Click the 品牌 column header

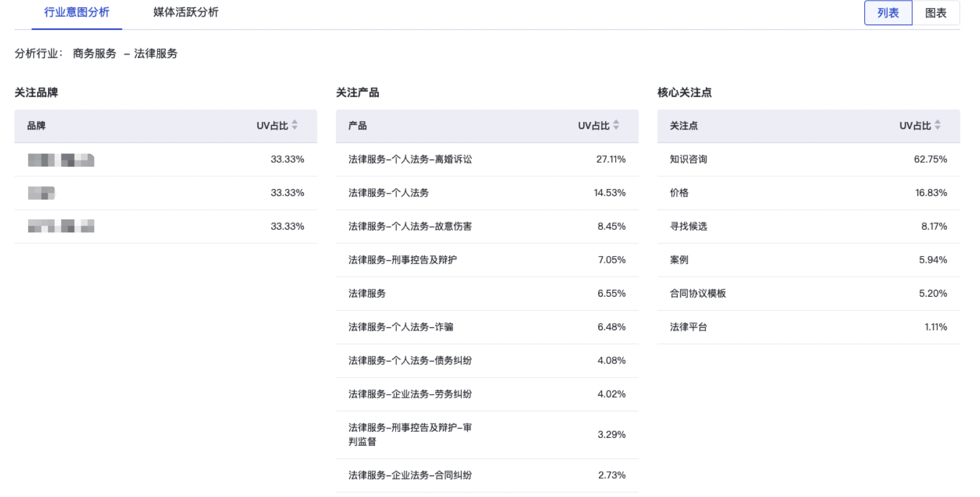36,126
